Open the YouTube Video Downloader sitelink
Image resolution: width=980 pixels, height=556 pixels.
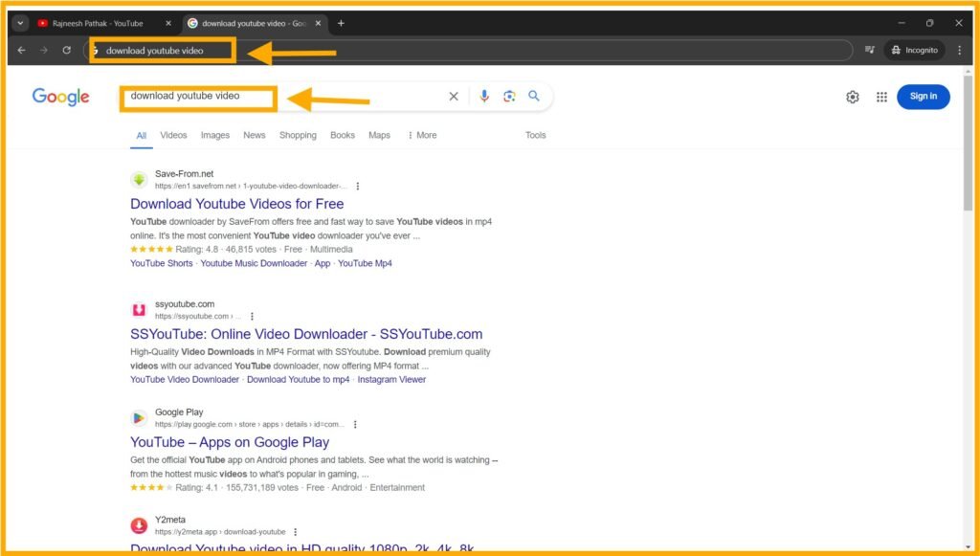[185, 379]
